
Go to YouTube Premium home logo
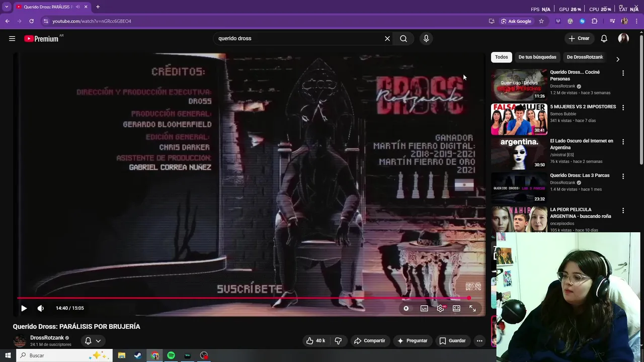(41, 39)
